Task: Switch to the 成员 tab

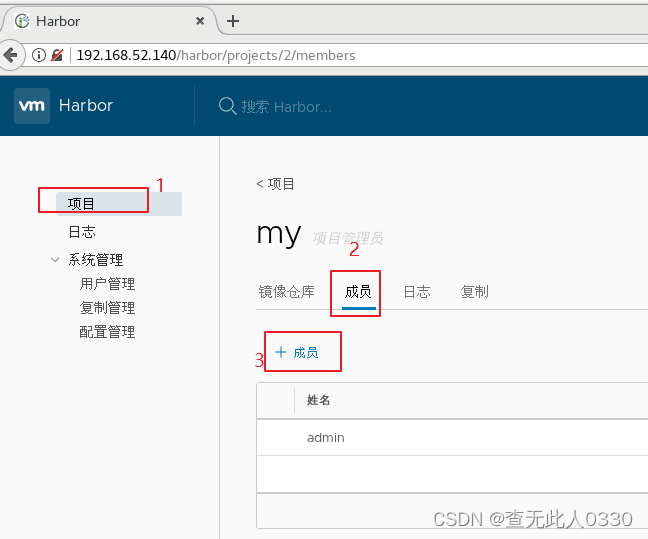Action: [x=358, y=292]
